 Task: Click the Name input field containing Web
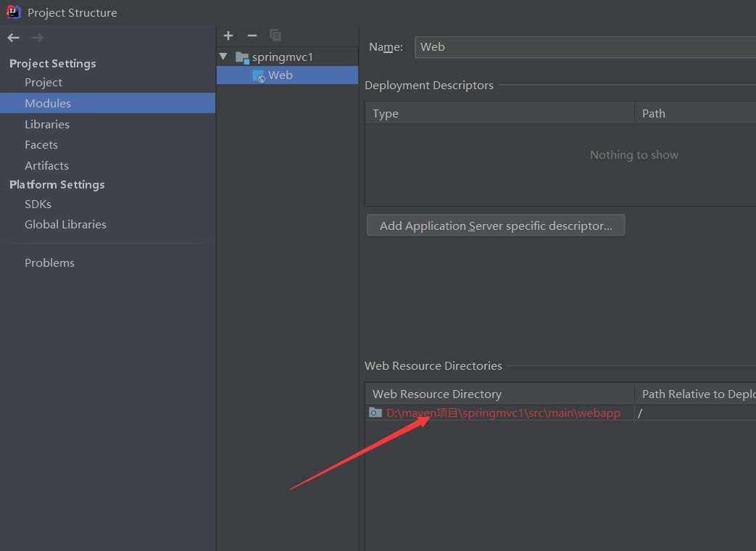click(x=585, y=46)
